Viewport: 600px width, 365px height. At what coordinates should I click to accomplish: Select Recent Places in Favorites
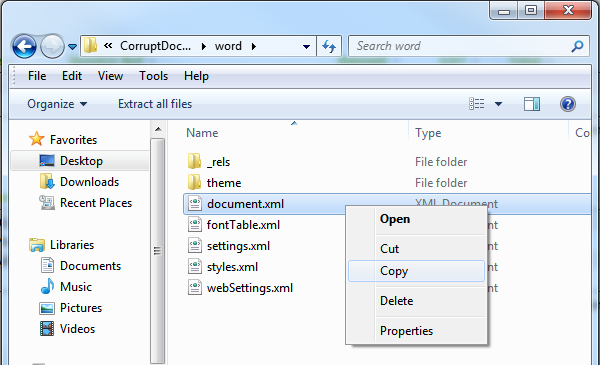(96, 203)
